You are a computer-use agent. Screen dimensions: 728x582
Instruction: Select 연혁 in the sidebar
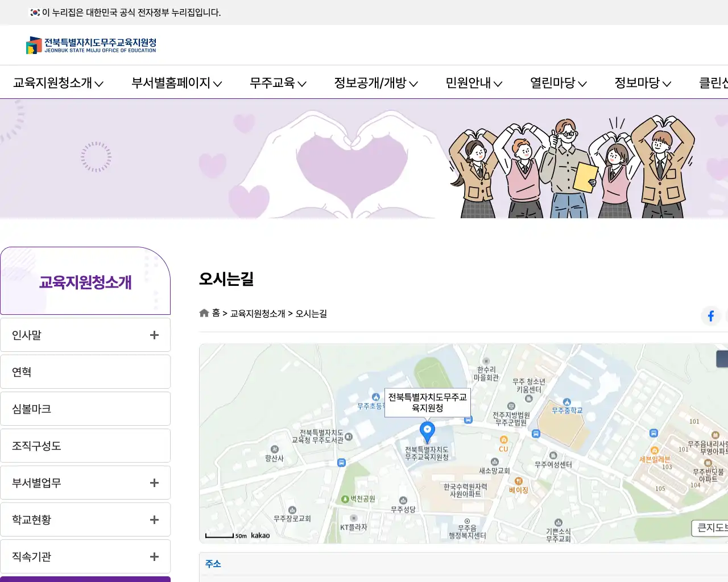pyautogui.click(x=85, y=372)
